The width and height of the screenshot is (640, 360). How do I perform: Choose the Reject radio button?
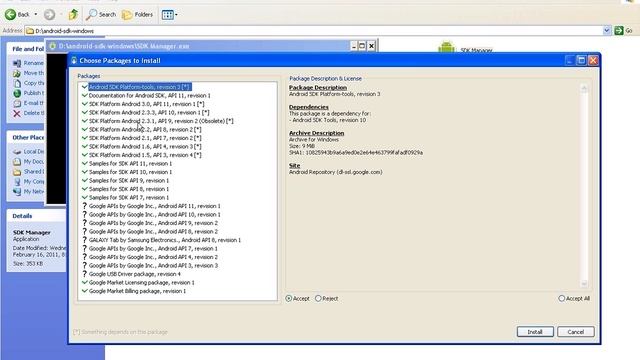[x=318, y=299]
